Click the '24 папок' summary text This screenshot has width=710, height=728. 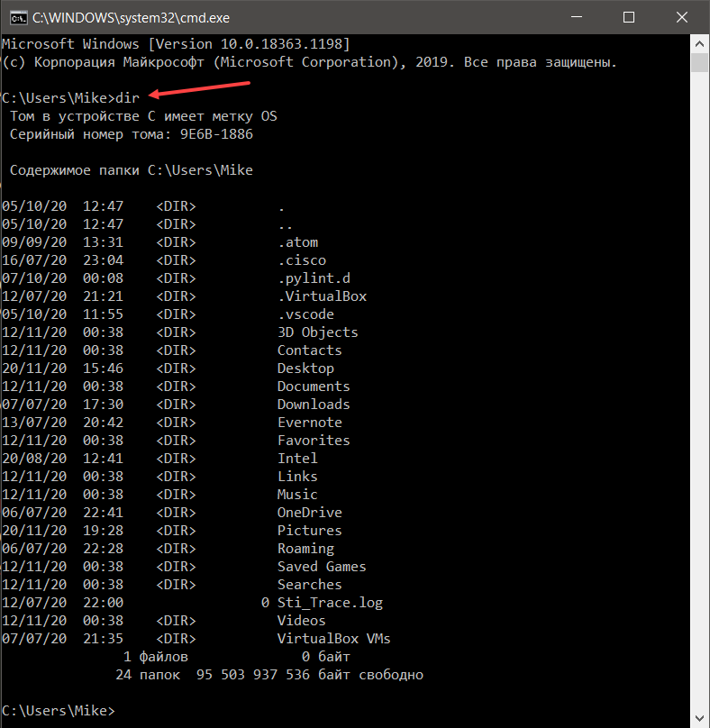148,675
